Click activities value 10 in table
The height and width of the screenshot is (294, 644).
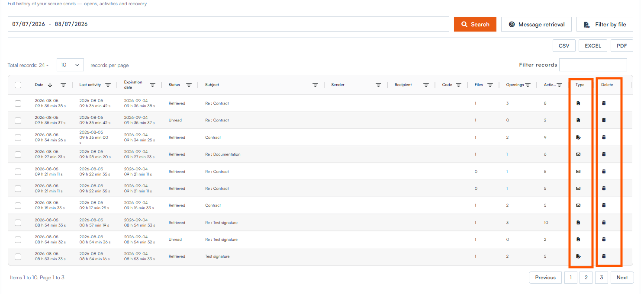pyautogui.click(x=546, y=223)
